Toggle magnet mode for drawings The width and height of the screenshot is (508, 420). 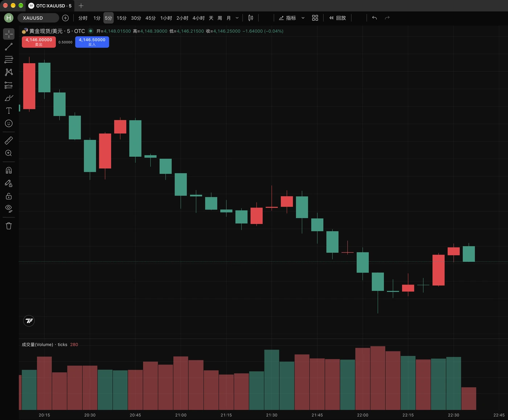[9, 170]
